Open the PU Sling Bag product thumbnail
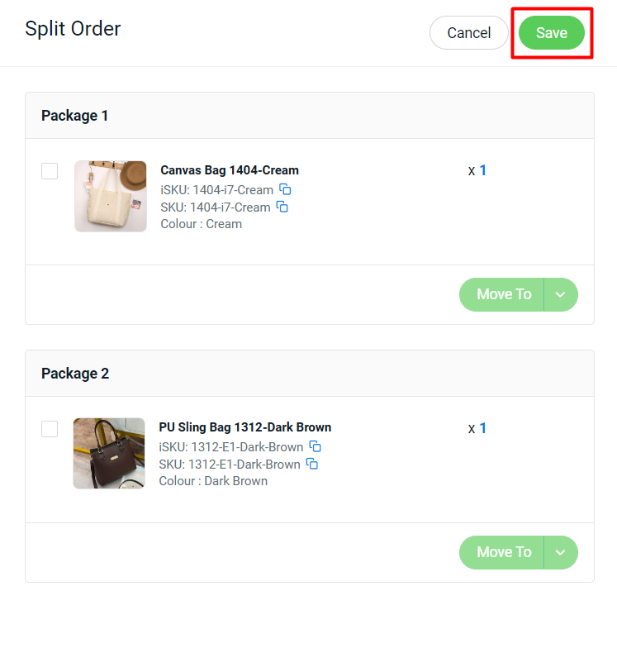 tap(109, 453)
